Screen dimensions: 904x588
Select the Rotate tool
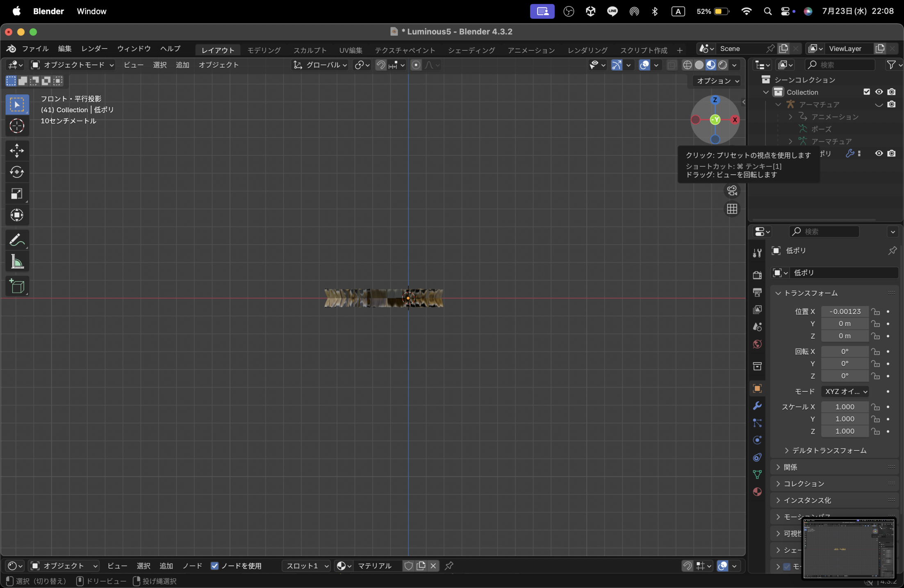17,172
